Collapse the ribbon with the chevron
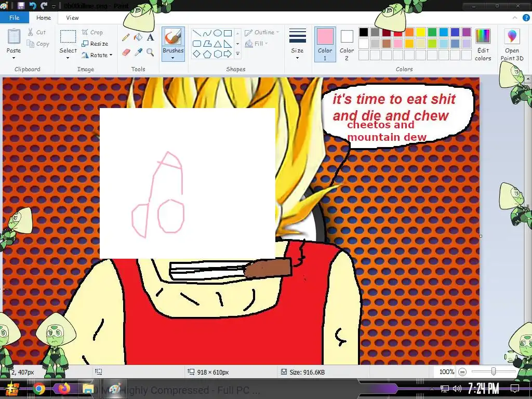This screenshot has width=532, height=399. click(515, 18)
